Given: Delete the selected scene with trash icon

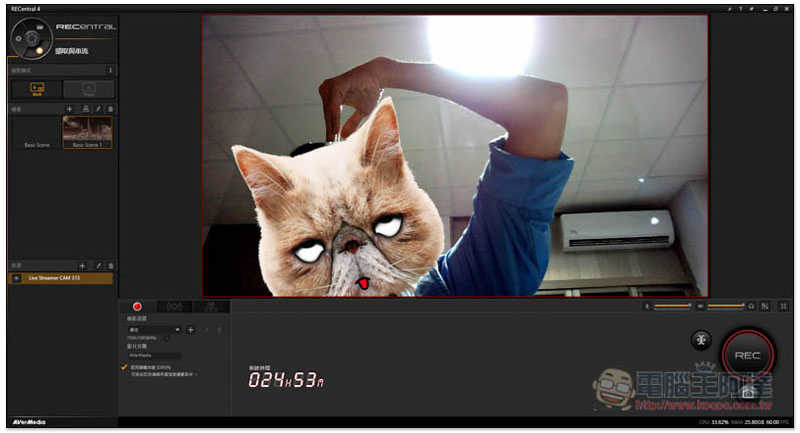Looking at the screenshot, I should [x=110, y=108].
